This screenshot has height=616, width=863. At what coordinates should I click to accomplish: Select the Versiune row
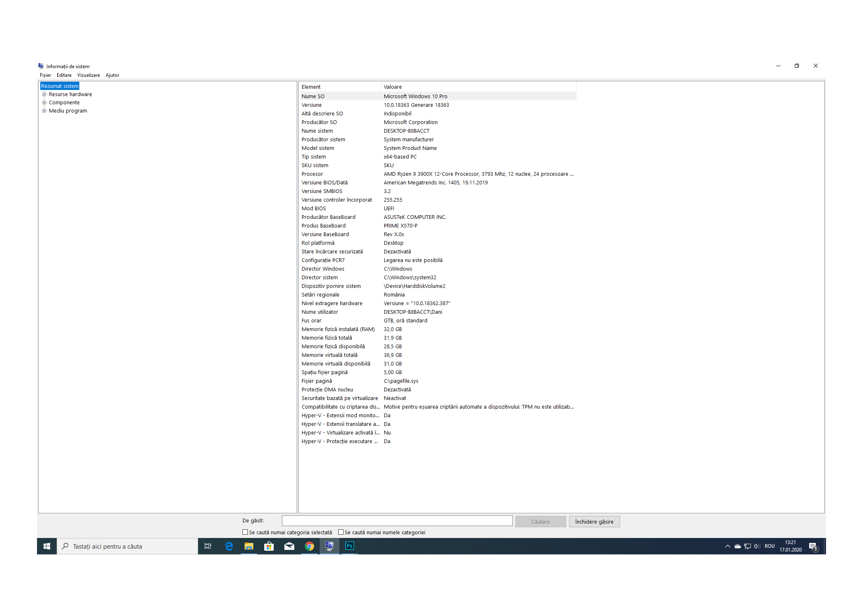pyautogui.click(x=438, y=105)
